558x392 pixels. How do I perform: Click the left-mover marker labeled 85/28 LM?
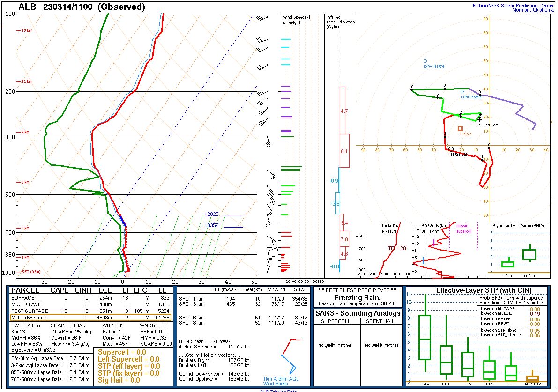point(451,149)
